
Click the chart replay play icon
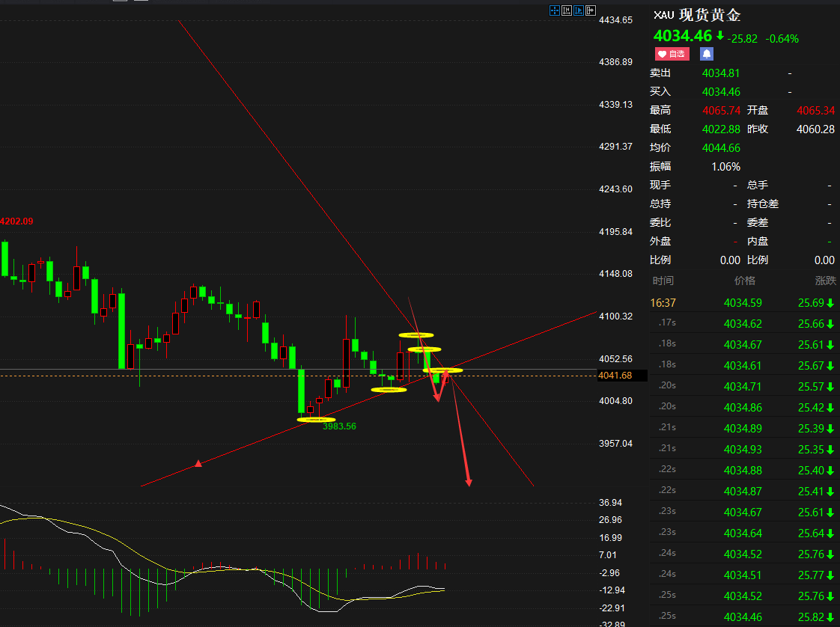coord(579,10)
